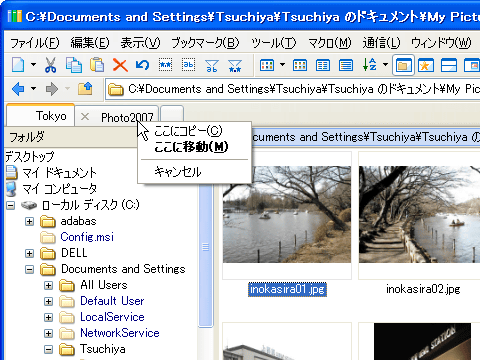
Task: Click the highlighted inokasira01.jpg file name
Action: click(x=287, y=289)
